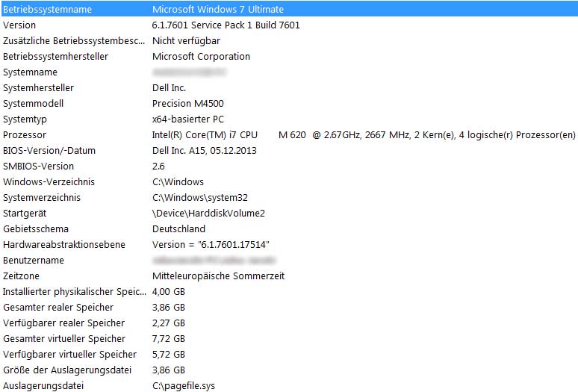
Task: Select the Prozessor row label
Action: (25, 135)
